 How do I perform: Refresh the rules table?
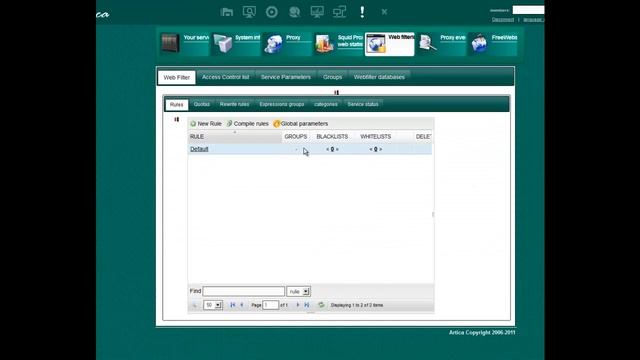pos(321,305)
